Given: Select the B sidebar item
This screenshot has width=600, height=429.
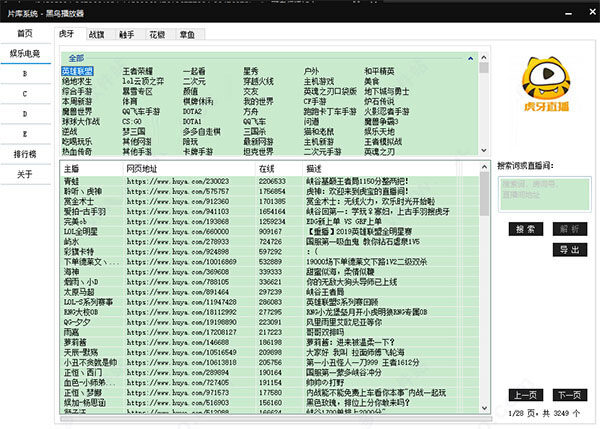Looking at the screenshot, I should pyautogui.click(x=25, y=73).
